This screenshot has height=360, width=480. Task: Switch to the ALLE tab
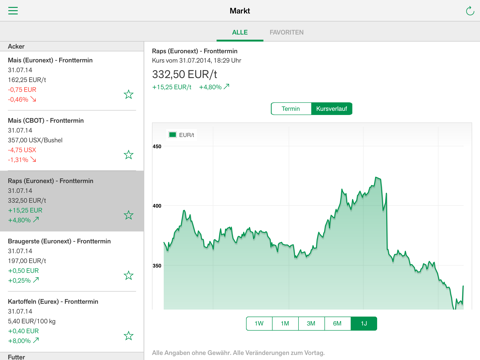(240, 32)
